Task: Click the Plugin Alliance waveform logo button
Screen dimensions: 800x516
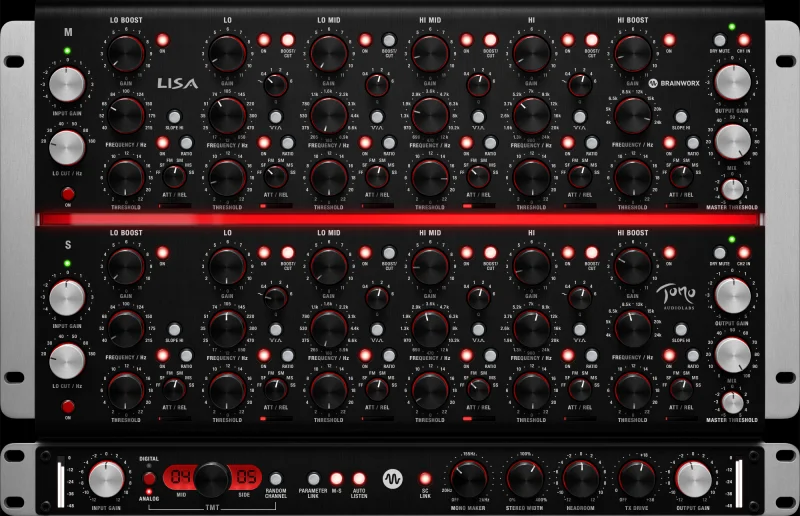Action: [392, 479]
